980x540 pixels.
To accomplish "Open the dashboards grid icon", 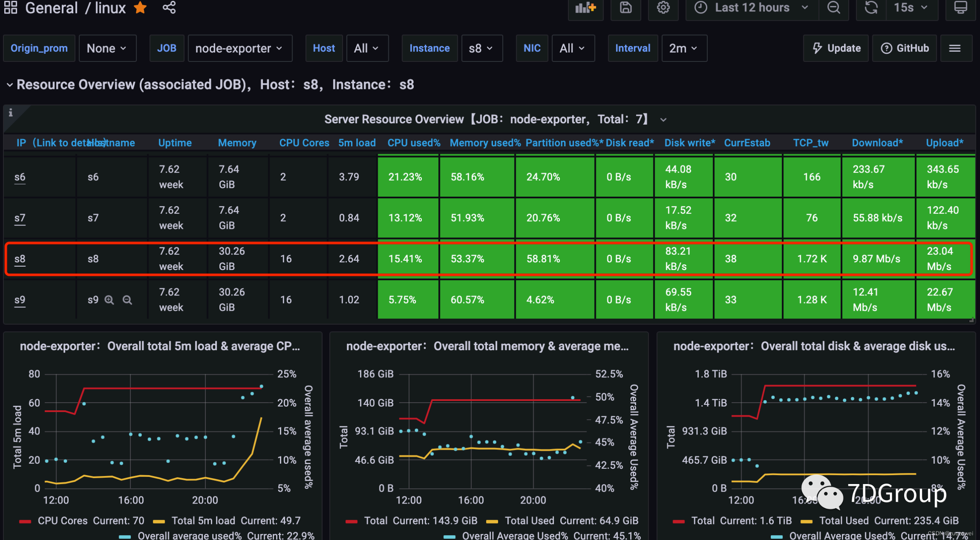I will (x=11, y=8).
